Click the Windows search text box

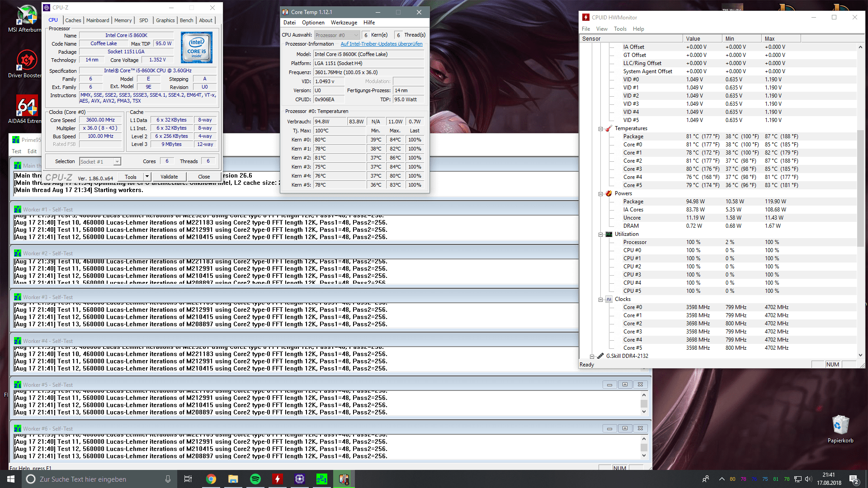99,479
